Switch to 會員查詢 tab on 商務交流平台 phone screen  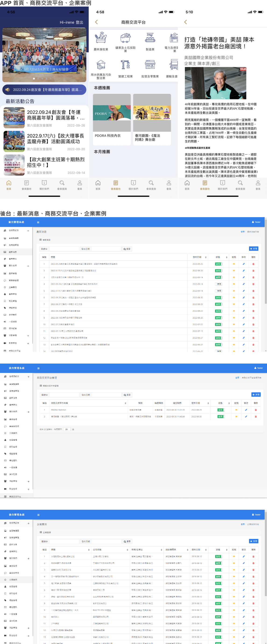[x=151, y=185]
